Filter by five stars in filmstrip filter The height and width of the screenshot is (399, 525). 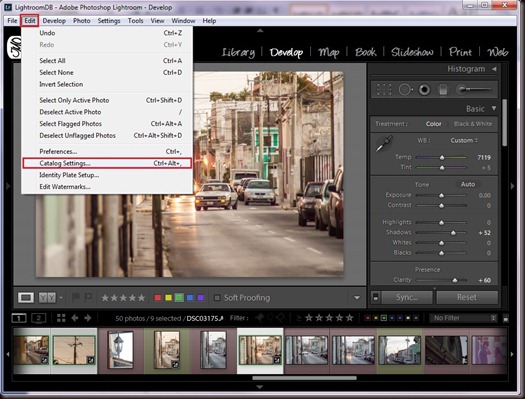coord(350,317)
